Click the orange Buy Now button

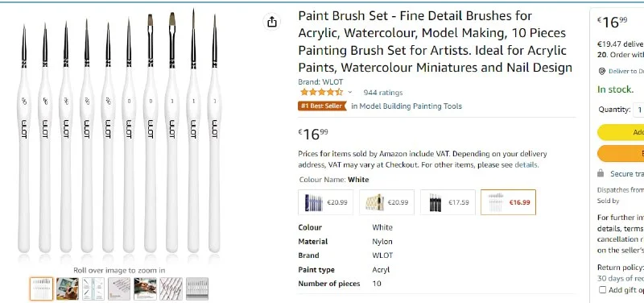tap(621, 153)
